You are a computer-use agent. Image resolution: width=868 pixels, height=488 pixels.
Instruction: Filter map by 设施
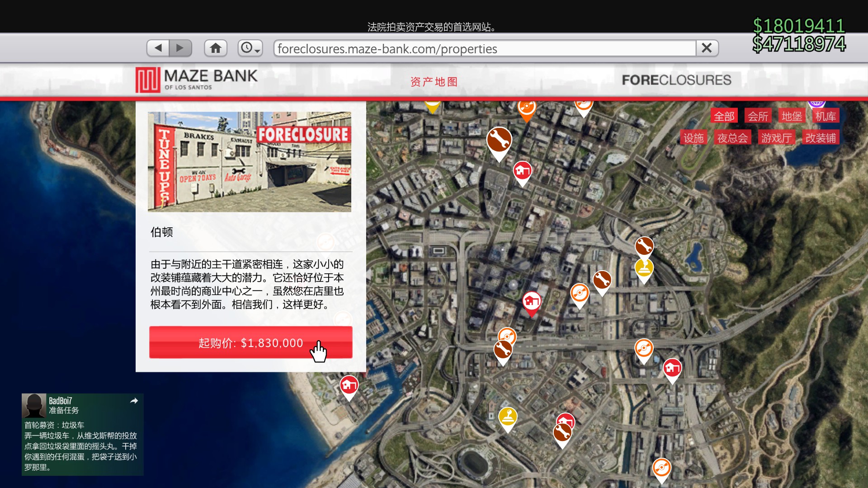(693, 138)
